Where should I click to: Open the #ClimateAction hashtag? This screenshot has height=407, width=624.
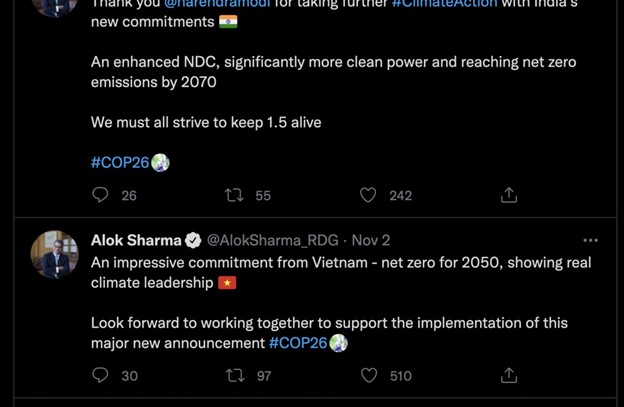click(x=444, y=4)
